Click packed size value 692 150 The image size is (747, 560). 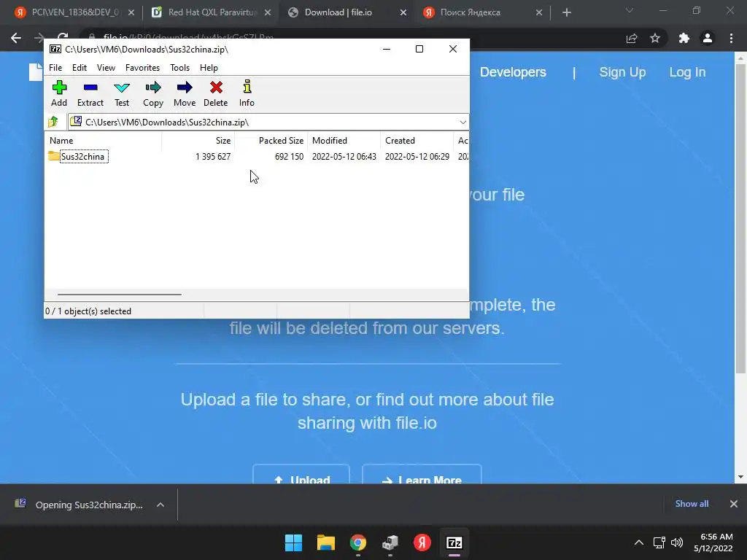(289, 157)
